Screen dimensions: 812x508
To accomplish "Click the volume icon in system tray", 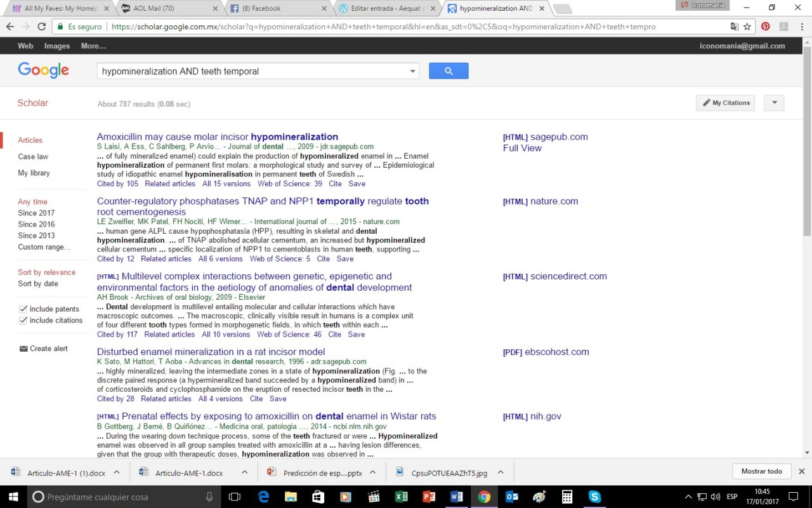I will pyautogui.click(x=716, y=497).
